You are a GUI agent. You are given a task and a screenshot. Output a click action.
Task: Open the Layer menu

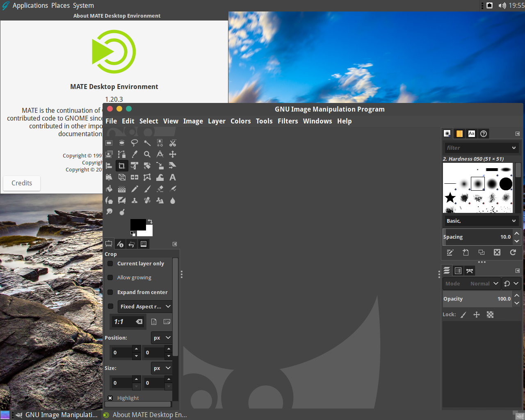pos(217,121)
